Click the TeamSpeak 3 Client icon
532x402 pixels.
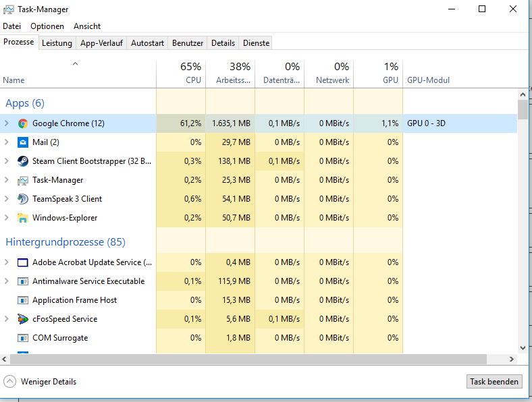coord(23,199)
